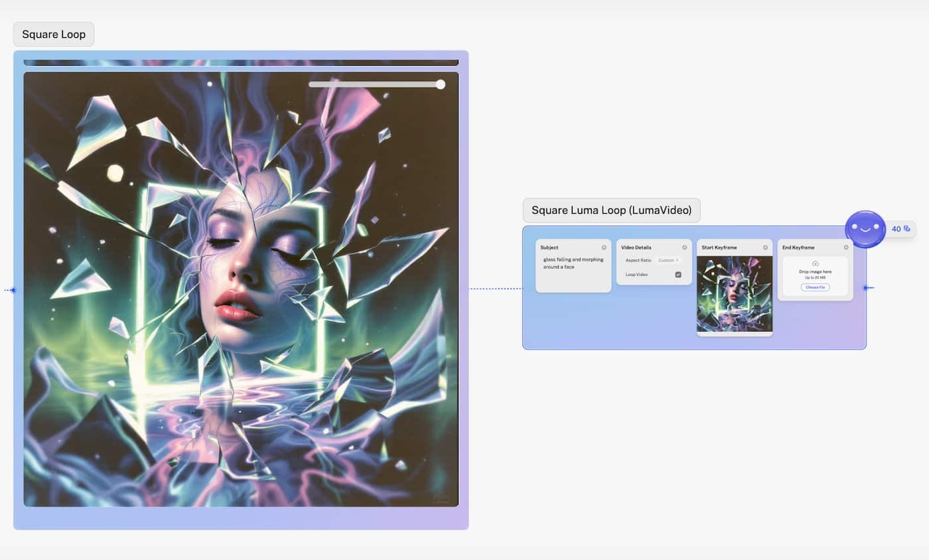Click the Start Keyframe image thumbnail
This screenshot has height=560, width=929.
pos(735,293)
